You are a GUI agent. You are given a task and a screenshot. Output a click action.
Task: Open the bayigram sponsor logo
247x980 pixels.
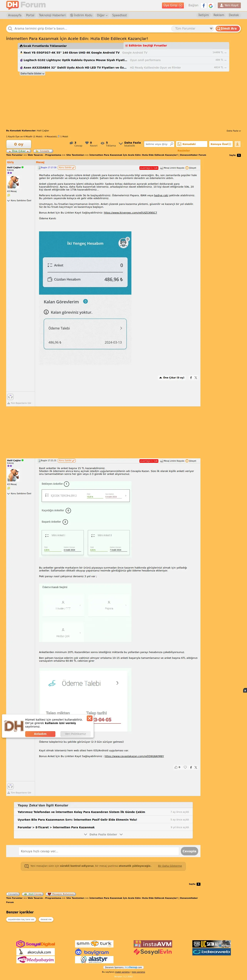tap(94, 952)
